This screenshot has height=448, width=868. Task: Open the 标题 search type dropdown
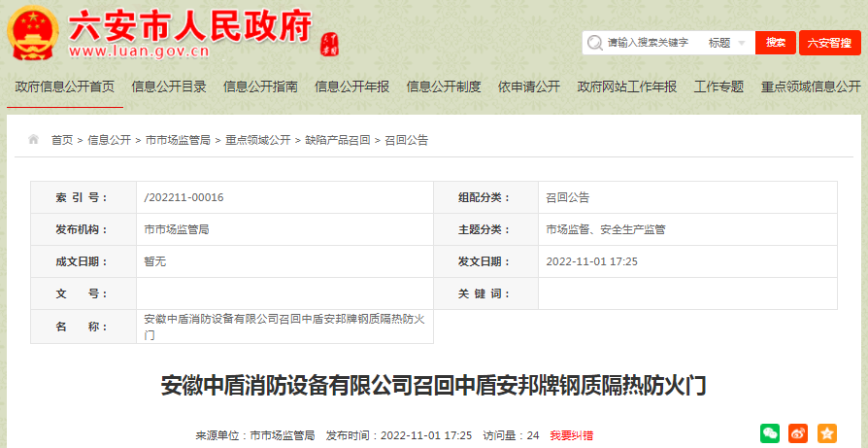pyautogui.click(x=728, y=43)
